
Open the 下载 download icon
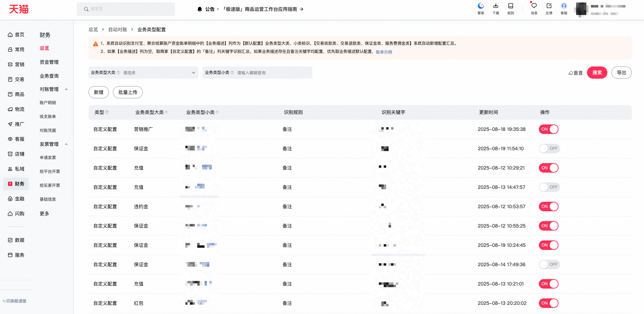[x=495, y=6]
